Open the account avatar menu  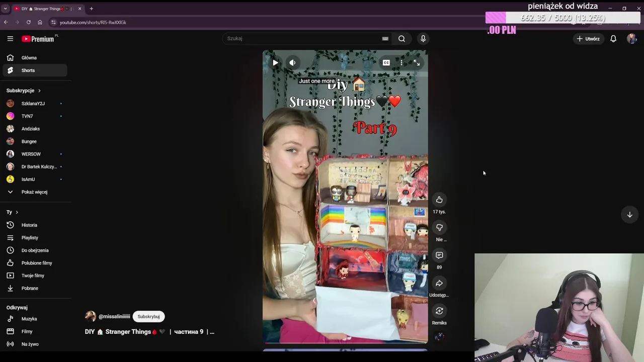[631, 39]
